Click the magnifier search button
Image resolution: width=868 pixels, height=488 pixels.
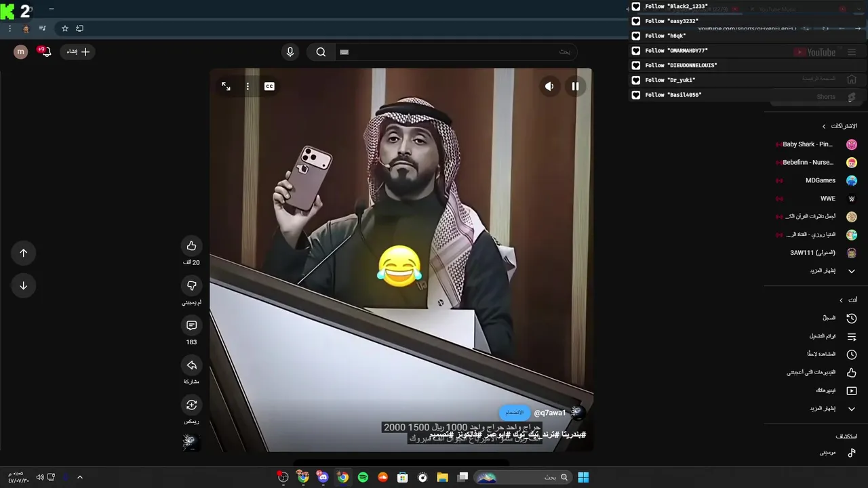tap(321, 52)
